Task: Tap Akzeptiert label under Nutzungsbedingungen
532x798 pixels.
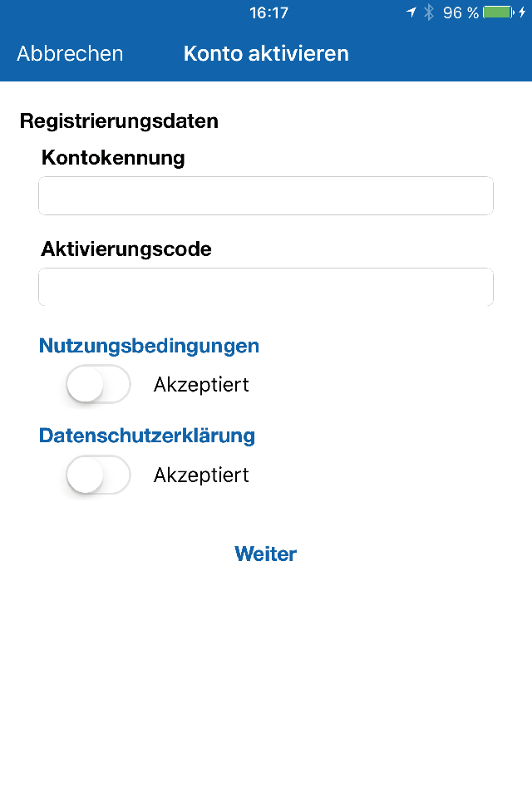Action: click(202, 385)
